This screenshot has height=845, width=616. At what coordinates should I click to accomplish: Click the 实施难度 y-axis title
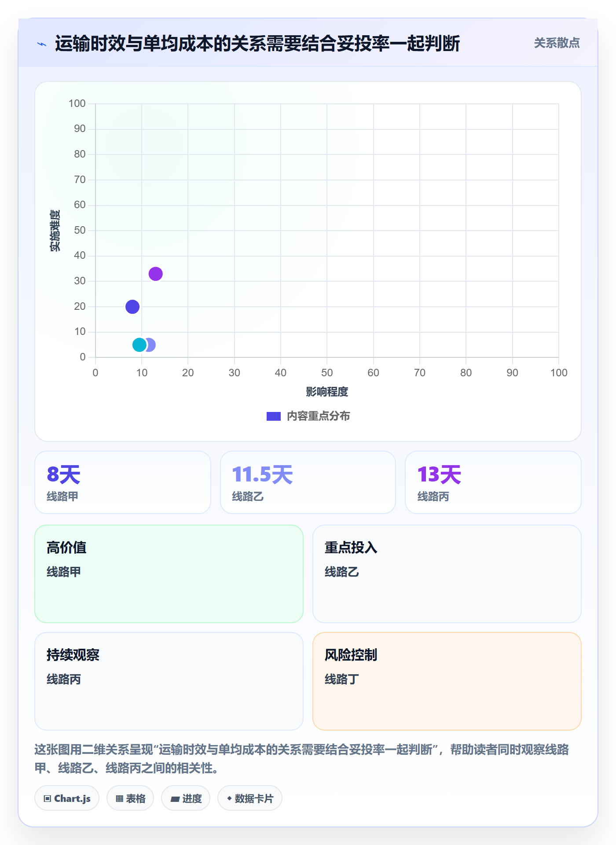[x=55, y=231]
